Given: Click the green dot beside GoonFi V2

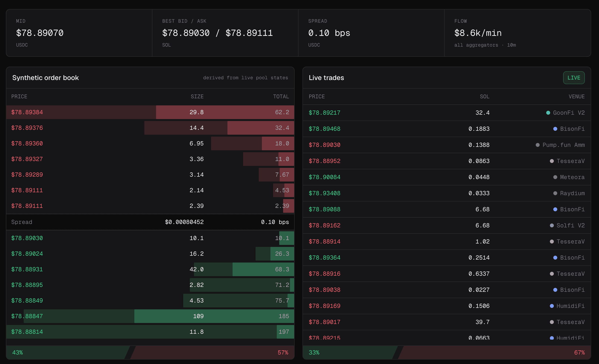Looking at the screenshot, I should point(548,113).
